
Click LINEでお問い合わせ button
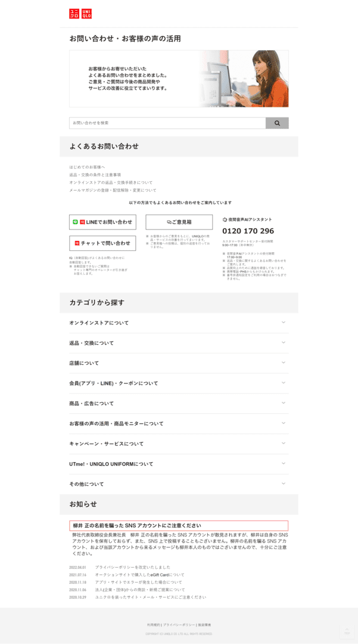click(x=102, y=222)
